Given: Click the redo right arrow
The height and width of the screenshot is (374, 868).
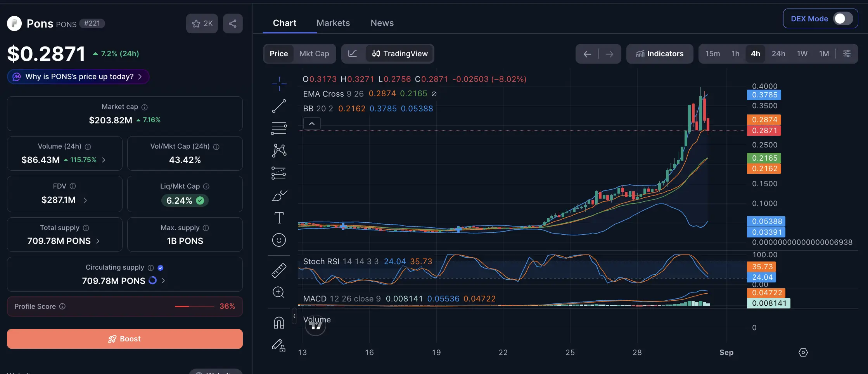Looking at the screenshot, I should pos(609,54).
